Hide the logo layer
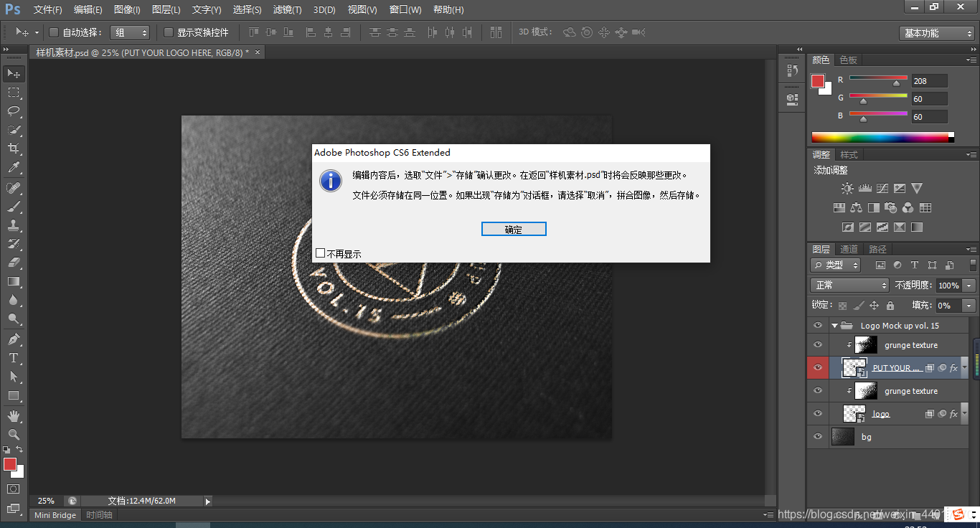This screenshot has width=980, height=528. 817,414
